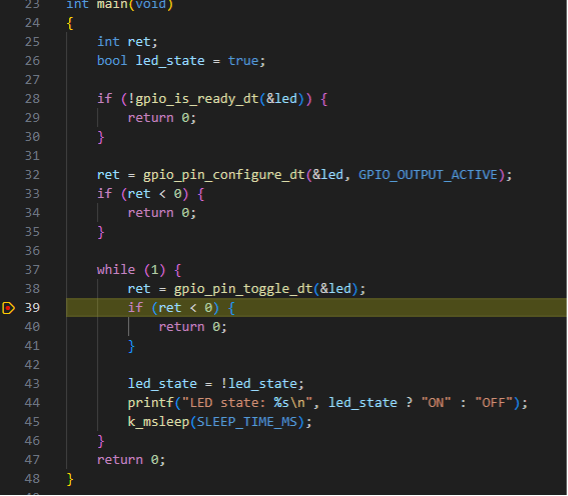Click the text 'int ret;' on line 25

[x=127, y=42]
